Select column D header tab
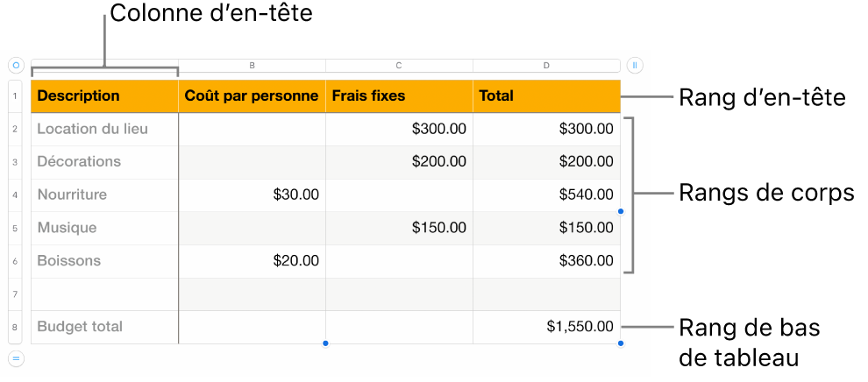The height and width of the screenshot is (382, 868). coord(546,65)
